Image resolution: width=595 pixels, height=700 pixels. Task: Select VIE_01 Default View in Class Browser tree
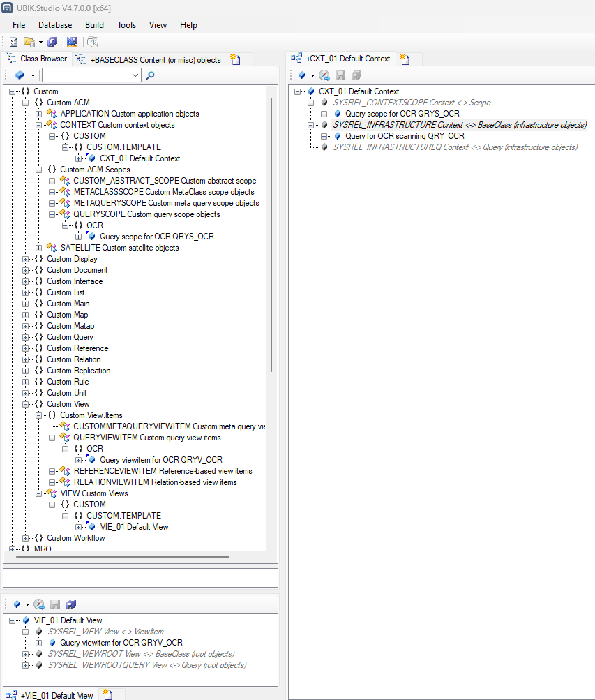134,527
